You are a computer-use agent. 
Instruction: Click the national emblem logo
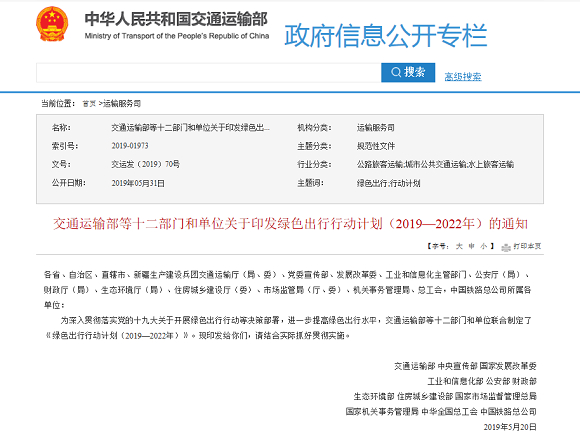(52, 24)
